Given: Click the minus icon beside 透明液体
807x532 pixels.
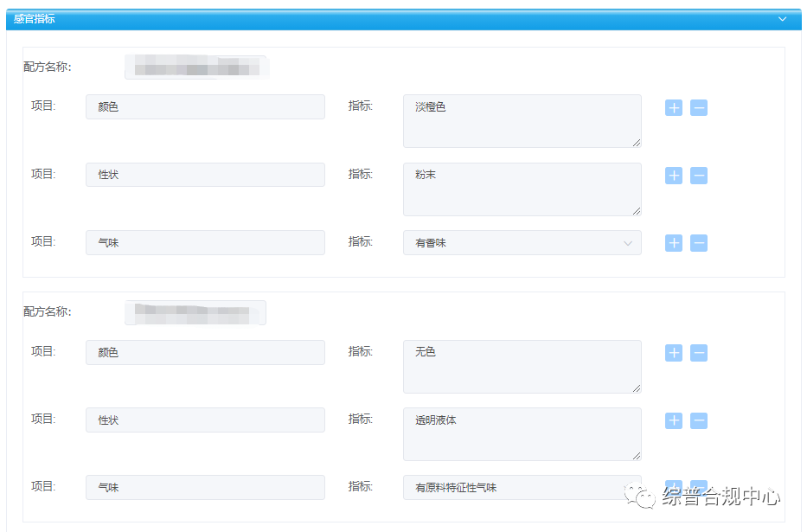Looking at the screenshot, I should click(699, 420).
